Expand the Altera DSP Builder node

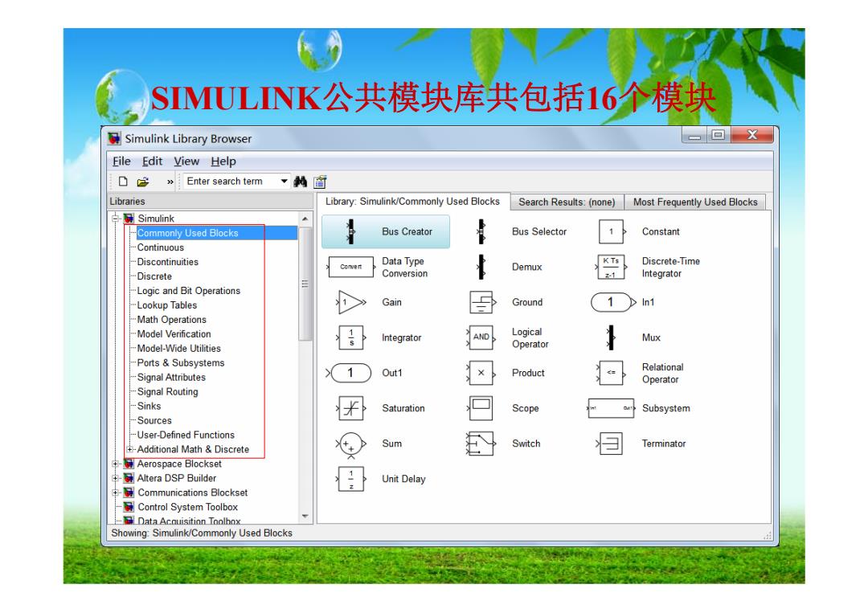(x=116, y=478)
